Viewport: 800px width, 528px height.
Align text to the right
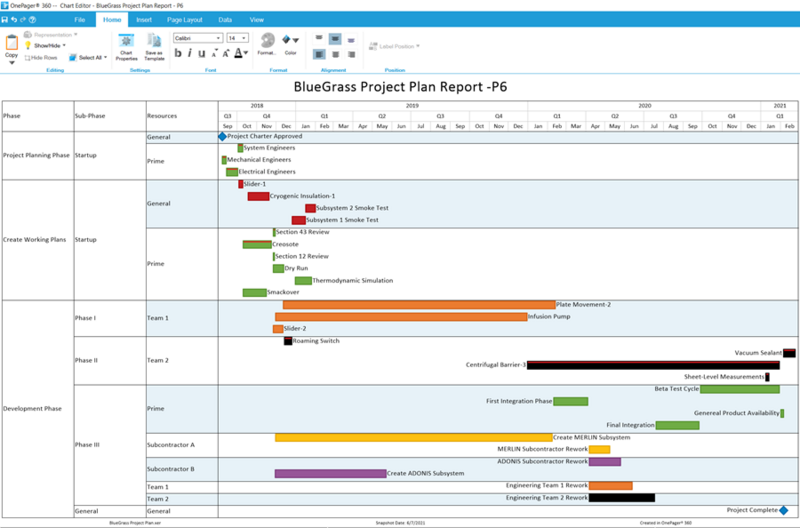pyautogui.click(x=351, y=54)
